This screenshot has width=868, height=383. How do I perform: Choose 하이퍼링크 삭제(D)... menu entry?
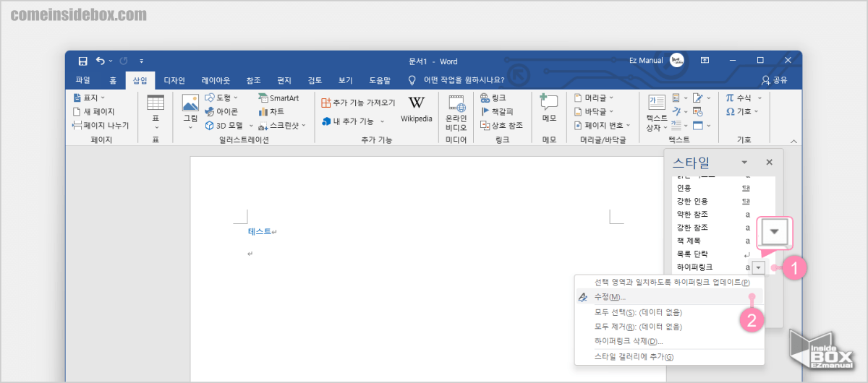669,341
